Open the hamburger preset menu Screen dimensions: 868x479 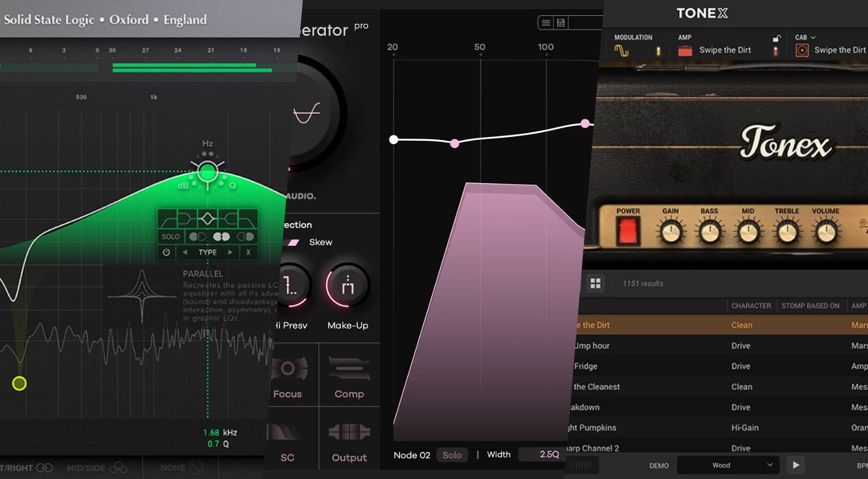pos(546,23)
